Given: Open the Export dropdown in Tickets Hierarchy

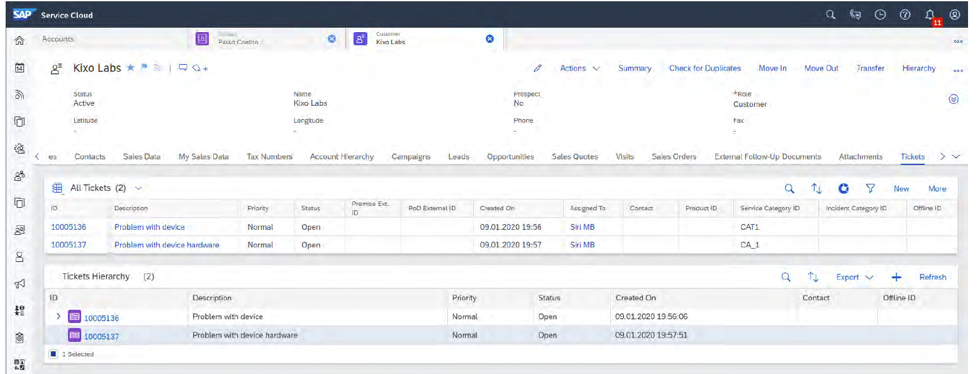Looking at the screenshot, I should coord(854,276).
